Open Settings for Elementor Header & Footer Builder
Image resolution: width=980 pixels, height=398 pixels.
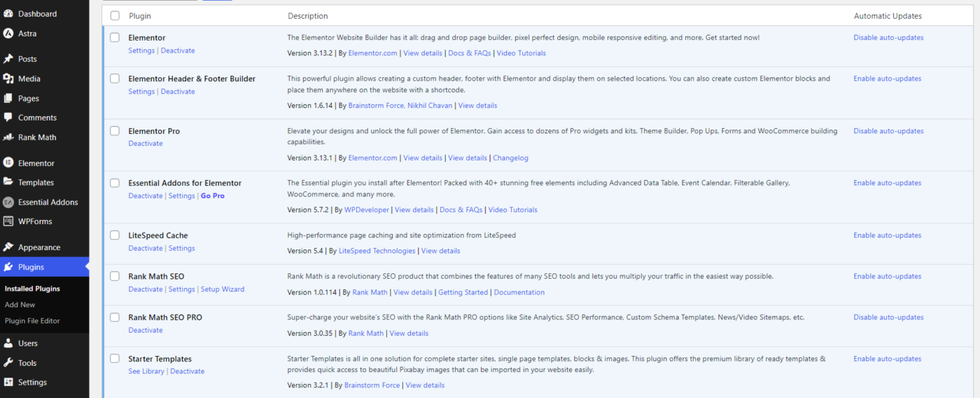[141, 92]
